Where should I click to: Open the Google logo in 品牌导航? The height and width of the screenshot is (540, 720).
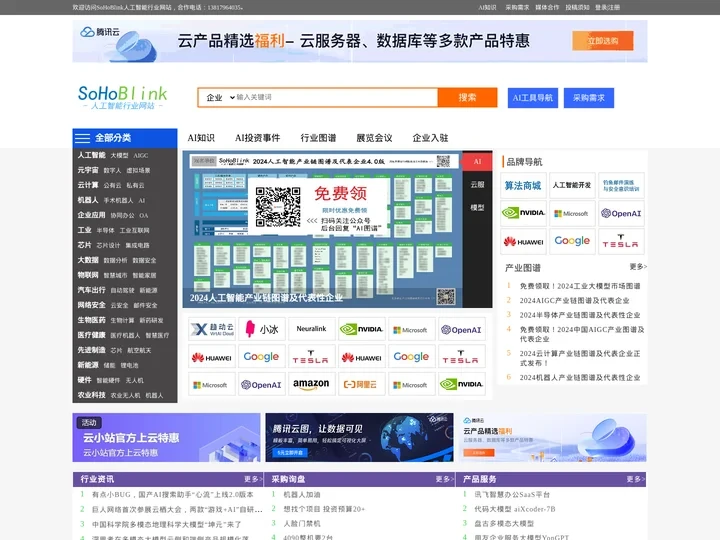(572, 242)
